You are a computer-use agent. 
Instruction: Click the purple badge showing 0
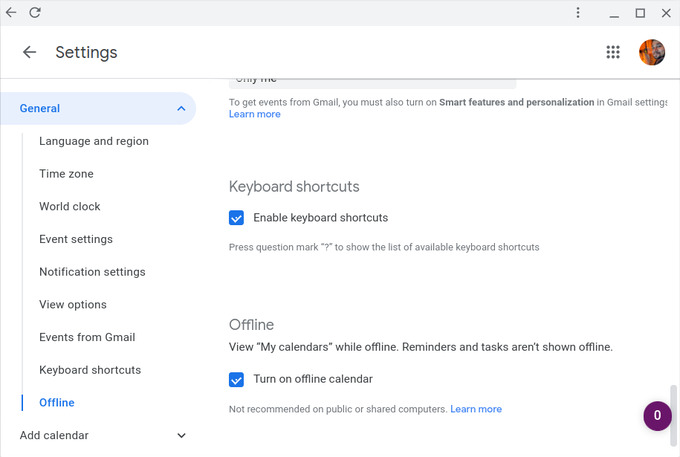pos(657,416)
